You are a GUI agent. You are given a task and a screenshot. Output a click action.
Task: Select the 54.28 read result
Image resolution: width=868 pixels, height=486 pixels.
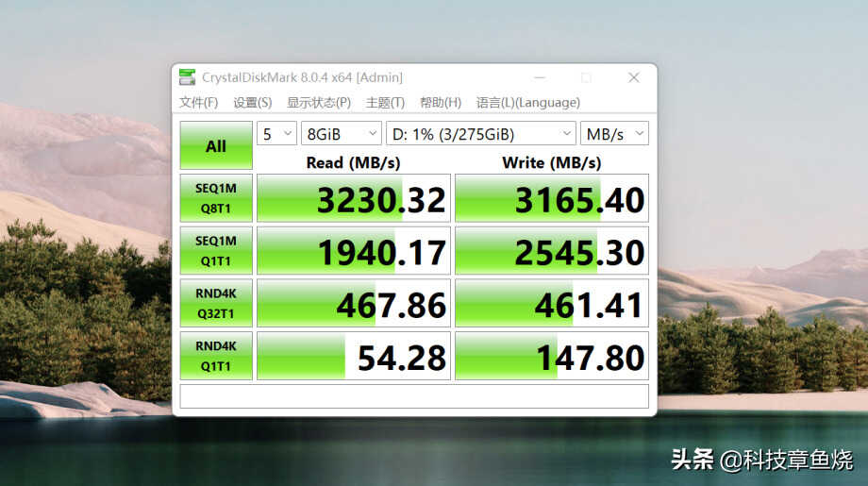354,356
